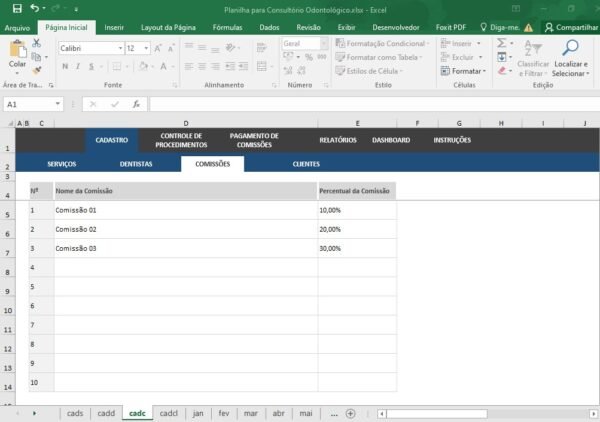The width and height of the screenshot is (600, 422).
Task: Open the Calibri font name dropdown
Action: point(120,48)
